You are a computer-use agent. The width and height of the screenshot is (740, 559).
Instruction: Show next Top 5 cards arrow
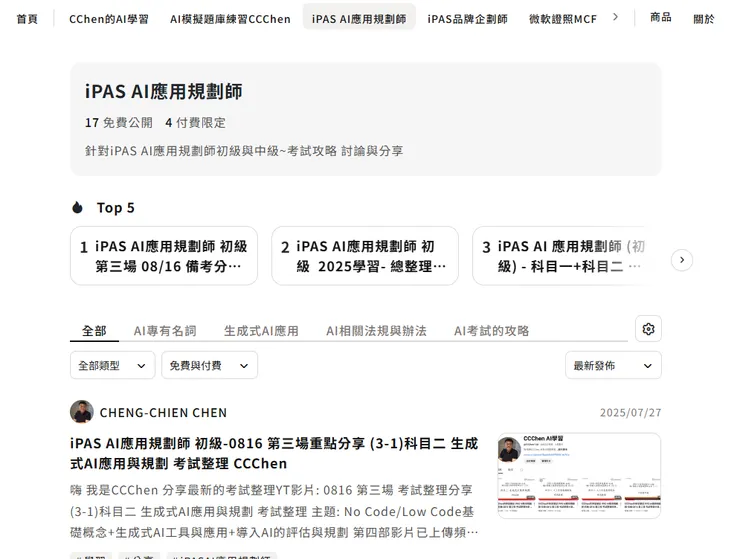pyautogui.click(x=681, y=260)
